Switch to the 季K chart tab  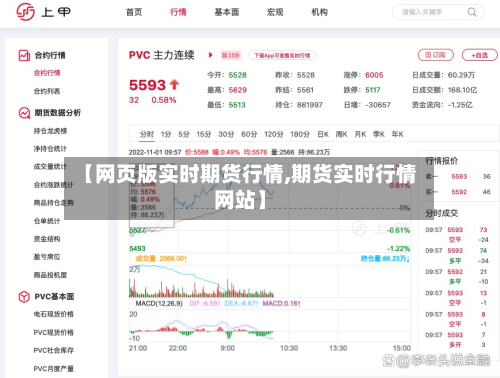[379, 134]
